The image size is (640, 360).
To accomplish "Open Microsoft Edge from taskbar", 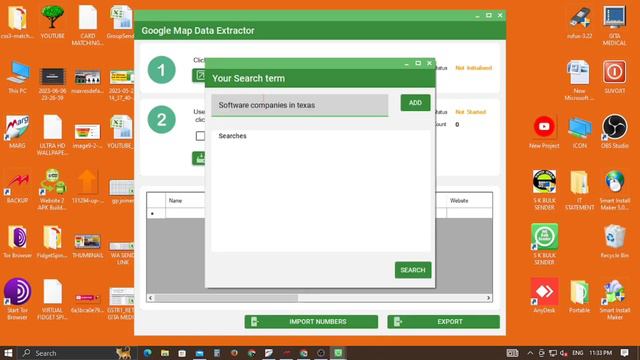I will pyautogui.click(x=147, y=353).
